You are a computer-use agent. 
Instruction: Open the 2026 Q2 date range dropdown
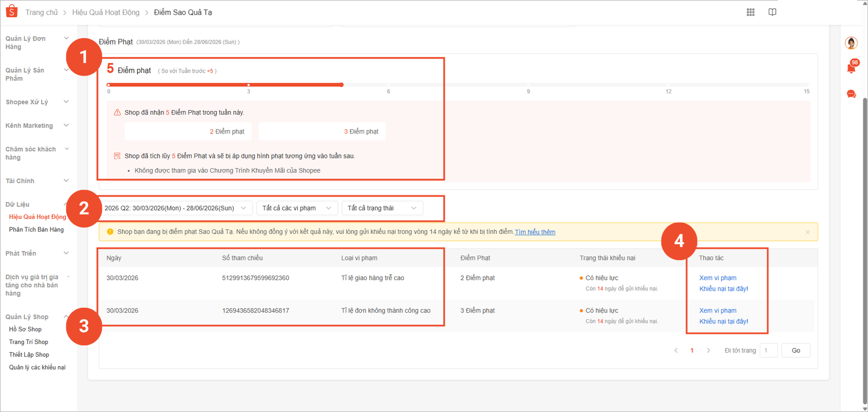point(176,208)
